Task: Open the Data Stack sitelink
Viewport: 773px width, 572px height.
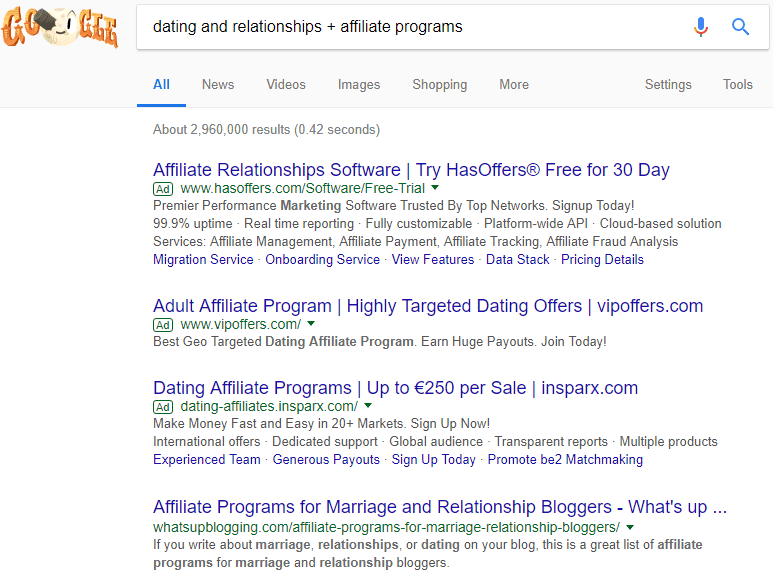Action: pyautogui.click(x=518, y=259)
